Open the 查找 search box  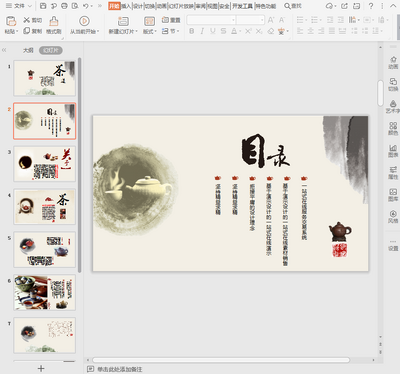pos(293,6)
